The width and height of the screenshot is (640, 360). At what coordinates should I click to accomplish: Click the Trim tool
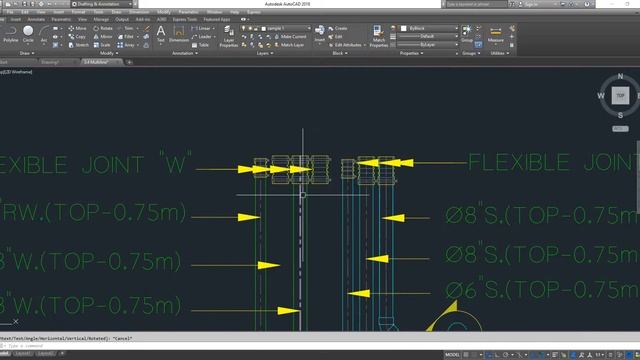click(x=125, y=29)
